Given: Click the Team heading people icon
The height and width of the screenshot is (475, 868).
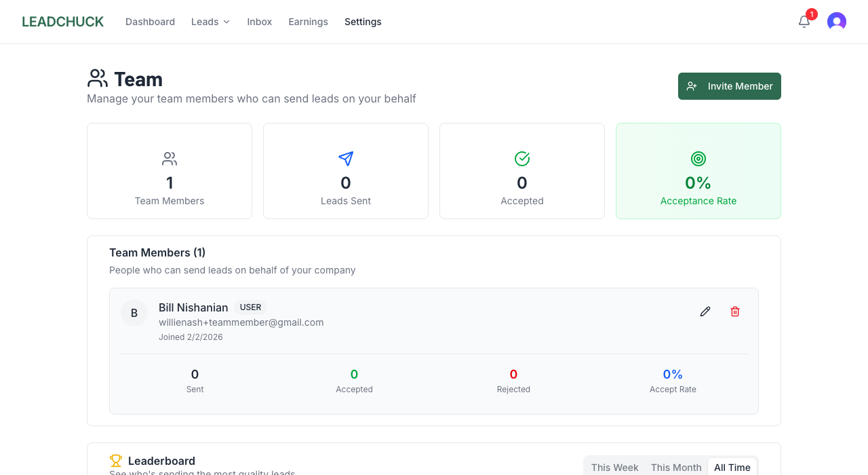Looking at the screenshot, I should pyautogui.click(x=98, y=79).
